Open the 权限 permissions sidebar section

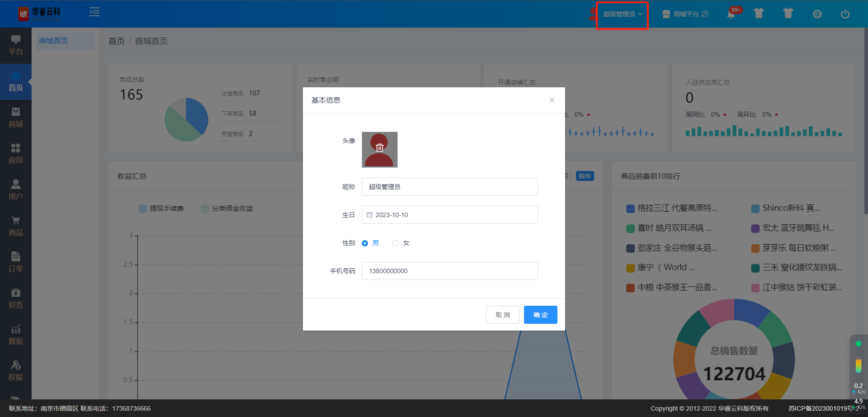tap(16, 371)
